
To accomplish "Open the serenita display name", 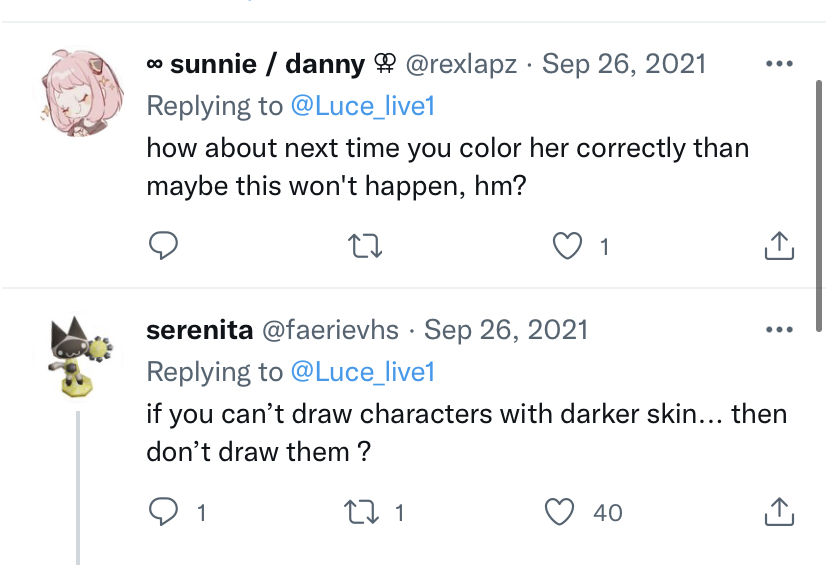I will 199,330.
